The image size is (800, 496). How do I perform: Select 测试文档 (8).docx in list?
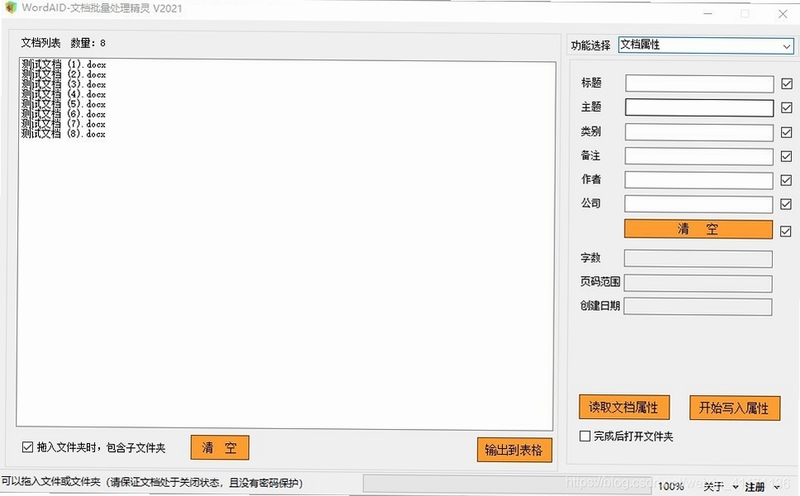tap(64, 134)
